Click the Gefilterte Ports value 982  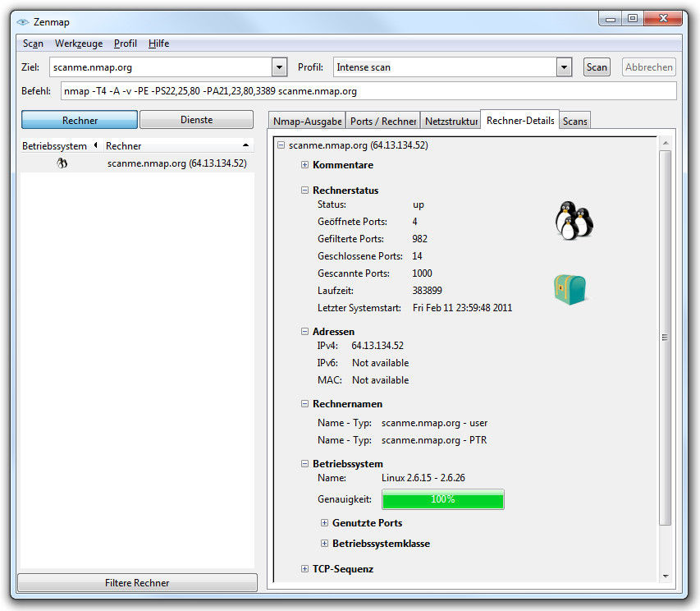click(419, 239)
